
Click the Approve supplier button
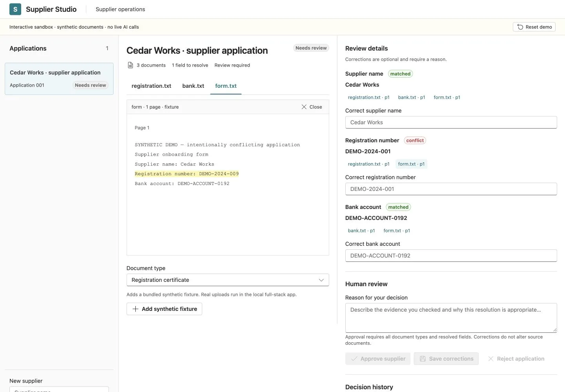(378, 359)
